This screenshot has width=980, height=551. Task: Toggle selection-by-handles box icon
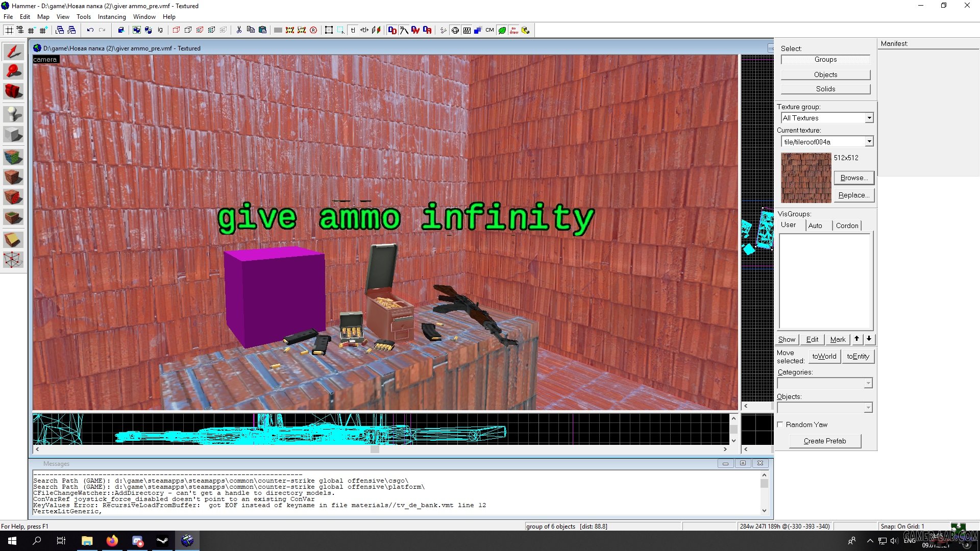[x=329, y=30]
